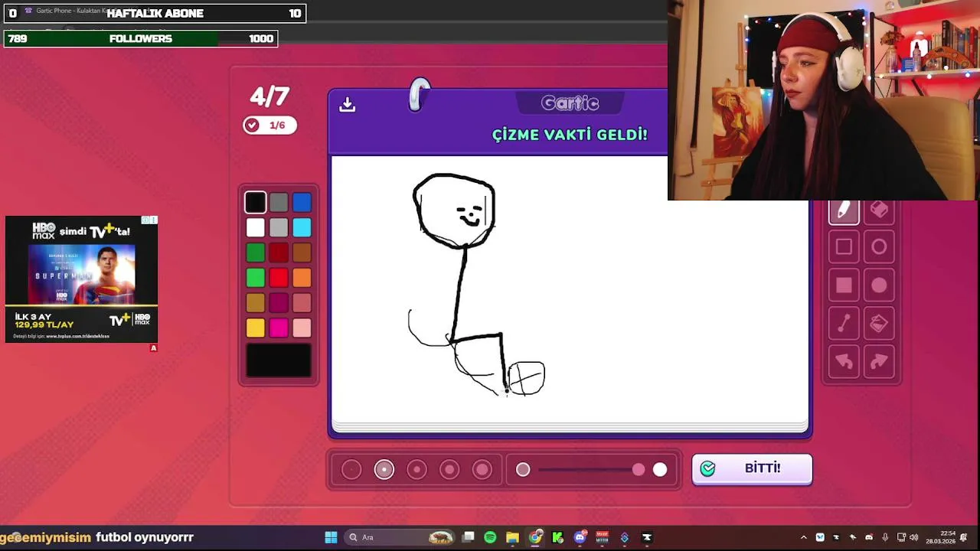This screenshot has height=551, width=980.
Task: Pick the magenta-maroon color swatch
Action: click(279, 303)
